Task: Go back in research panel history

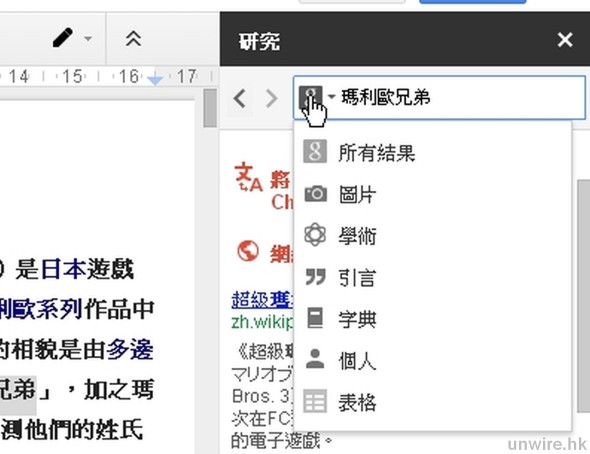Action: (240, 99)
